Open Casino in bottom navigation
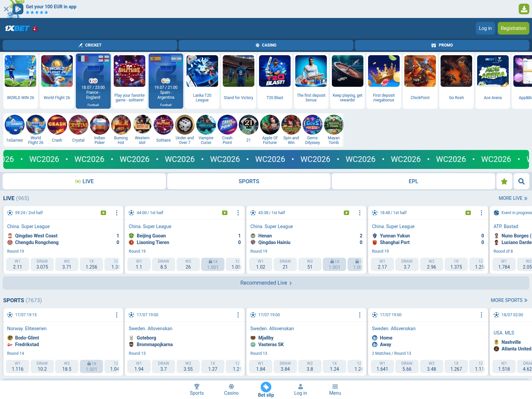532x399 pixels. 231,389
